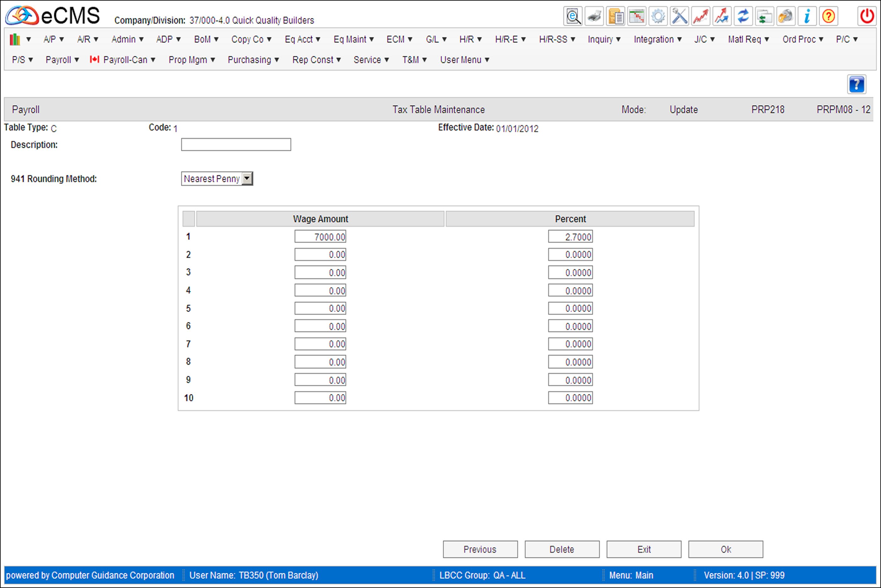Click the blue refresh arrows icon

[743, 17]
